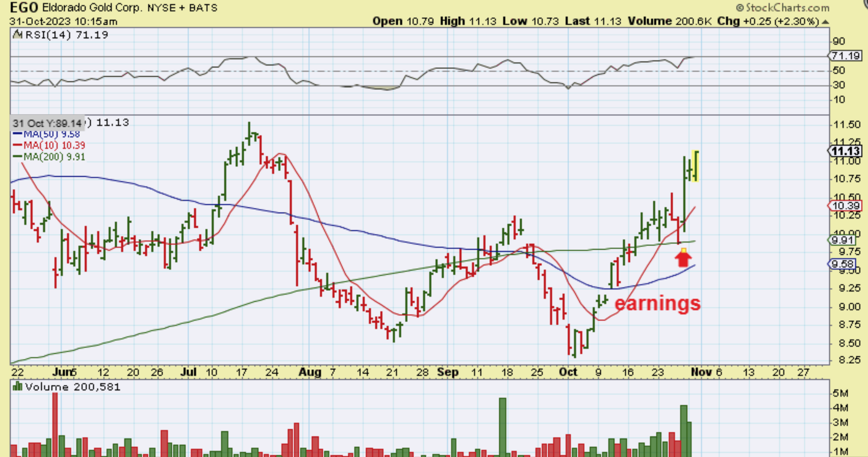
Task: Click the Volume 200.6K quote value
Action: (670, 21)
